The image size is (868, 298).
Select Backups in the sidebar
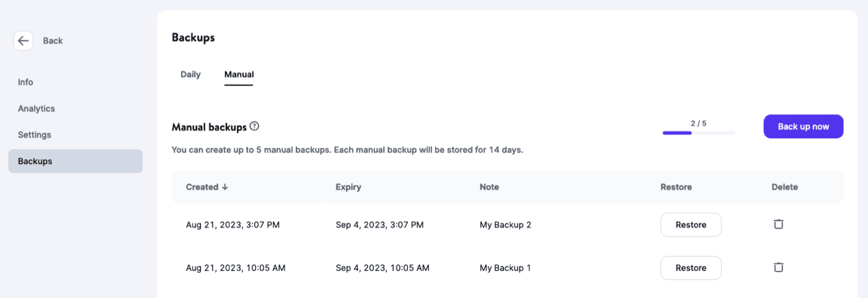pyautogui.click(x=35, y=161)
